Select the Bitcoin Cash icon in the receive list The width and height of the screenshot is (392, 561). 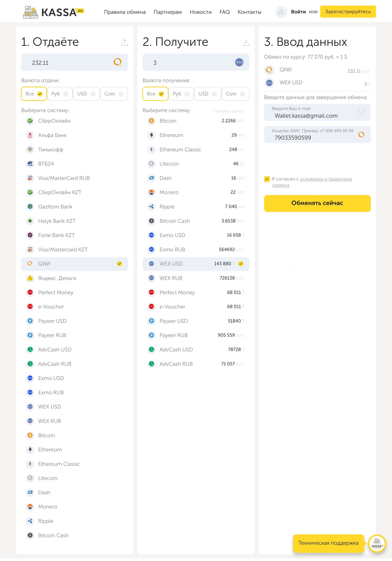(152, 221)
